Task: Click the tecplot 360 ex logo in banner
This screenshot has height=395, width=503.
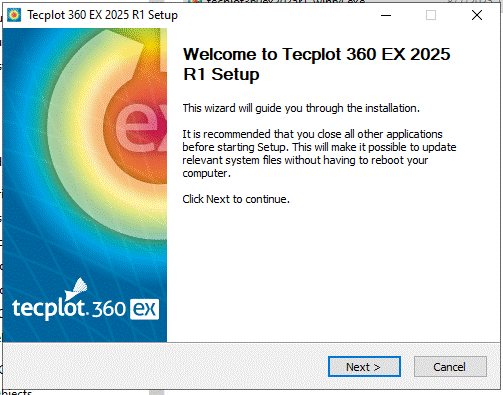Action: point(85,300)
